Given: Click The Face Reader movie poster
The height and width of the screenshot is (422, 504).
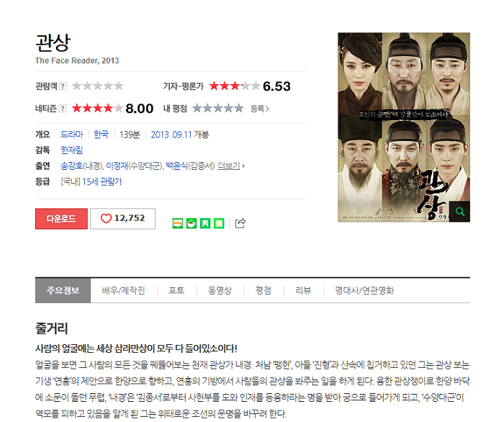Looking at the screenshot, I should (404, 127).
